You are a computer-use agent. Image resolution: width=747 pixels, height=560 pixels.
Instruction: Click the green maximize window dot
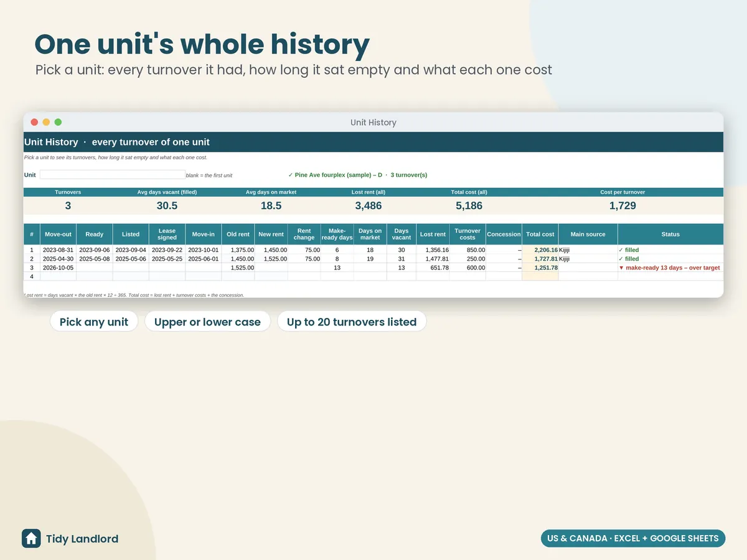[x=58, y=123]
